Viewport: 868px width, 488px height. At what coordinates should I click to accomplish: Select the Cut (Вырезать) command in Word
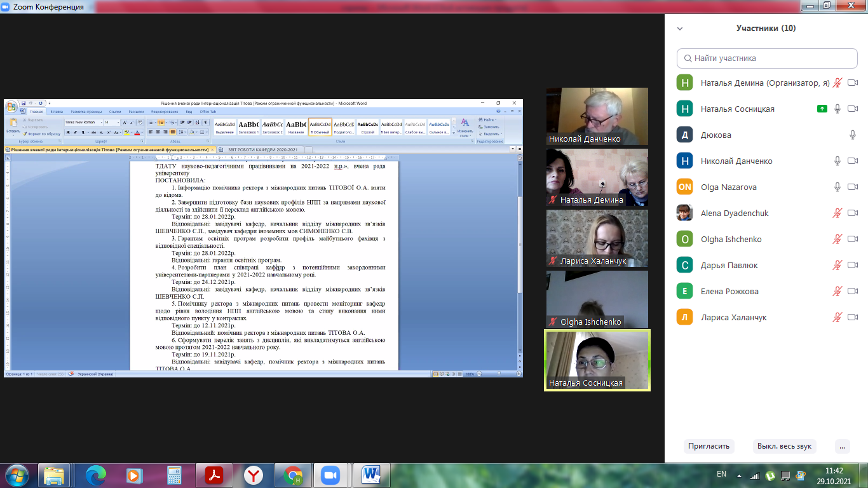[37, 119]
